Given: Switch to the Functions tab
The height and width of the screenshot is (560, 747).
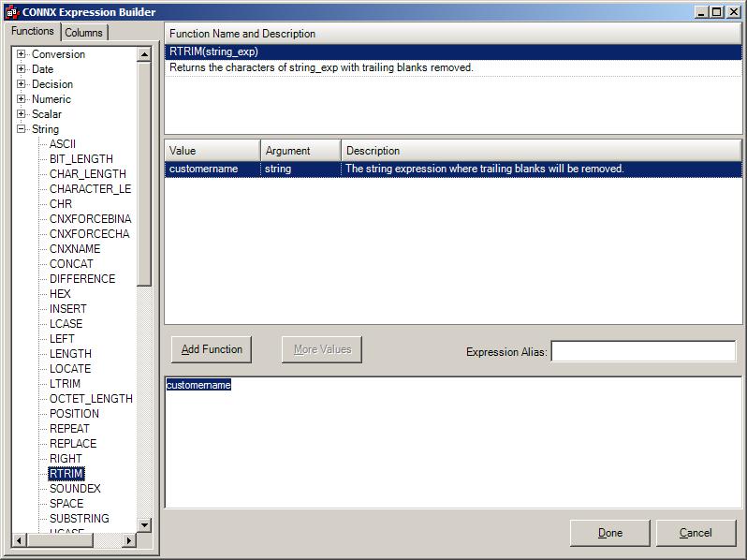Looking at the screenshot, I should 33,31.
